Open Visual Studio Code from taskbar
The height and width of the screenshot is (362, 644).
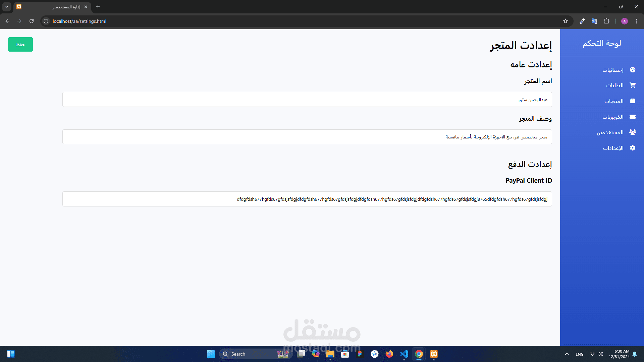coord(404,354)
